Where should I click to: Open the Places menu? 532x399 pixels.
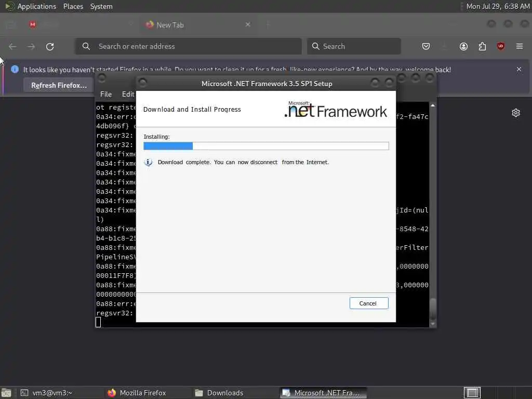coord(73,6)
